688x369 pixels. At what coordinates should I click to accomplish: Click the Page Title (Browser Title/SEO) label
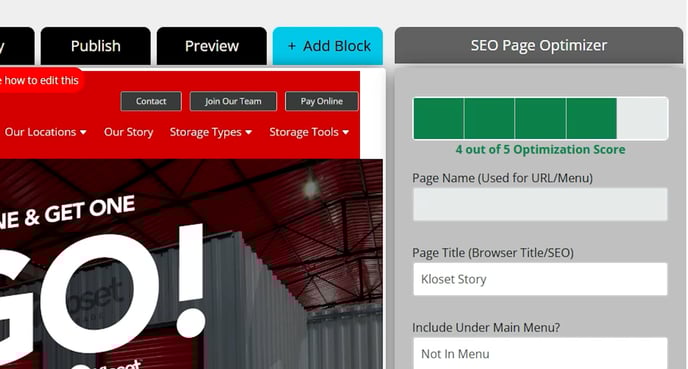[x=493, y=253]
